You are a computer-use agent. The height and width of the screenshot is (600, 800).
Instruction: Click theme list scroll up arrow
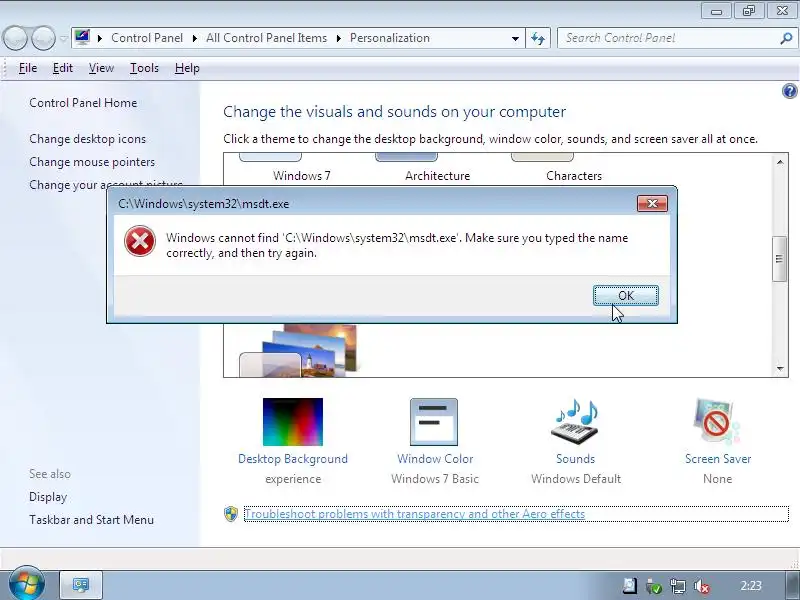(x=780, y=162)
